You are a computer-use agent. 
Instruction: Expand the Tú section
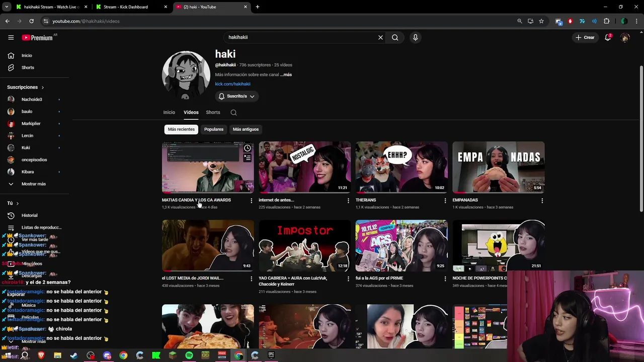(13, 203)
